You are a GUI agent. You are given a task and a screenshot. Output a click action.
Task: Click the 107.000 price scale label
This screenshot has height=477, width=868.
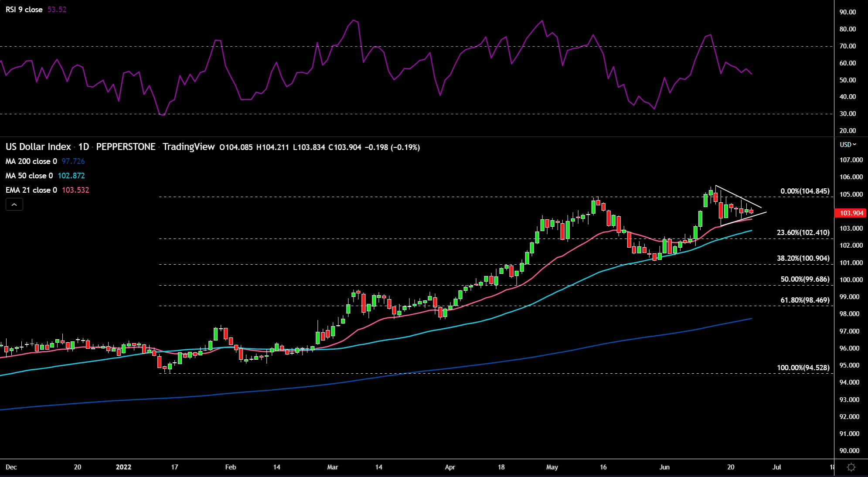click(x=851, y=160)
